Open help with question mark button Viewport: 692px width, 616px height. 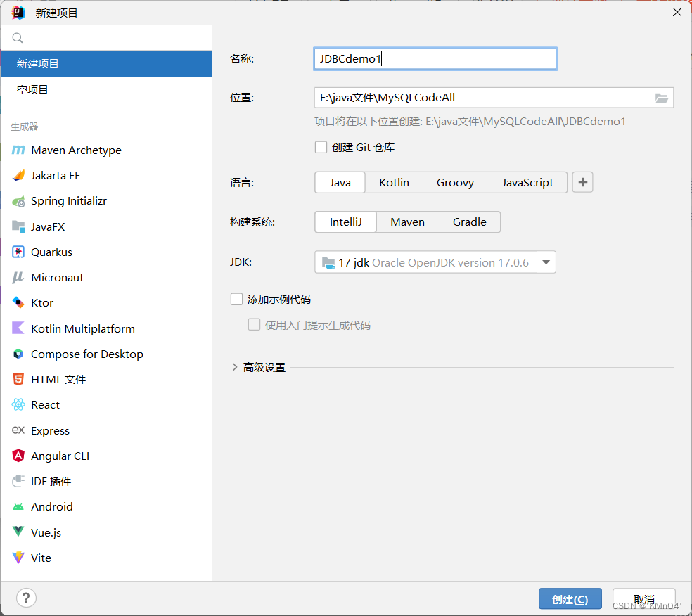pyautogui.click(x=26, y=598)
